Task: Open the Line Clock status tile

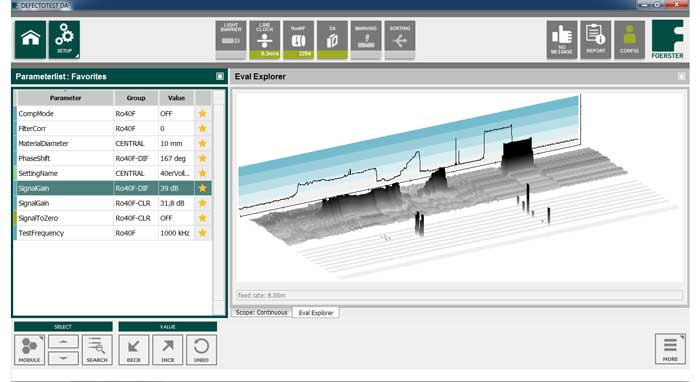Action: point(265,40)
